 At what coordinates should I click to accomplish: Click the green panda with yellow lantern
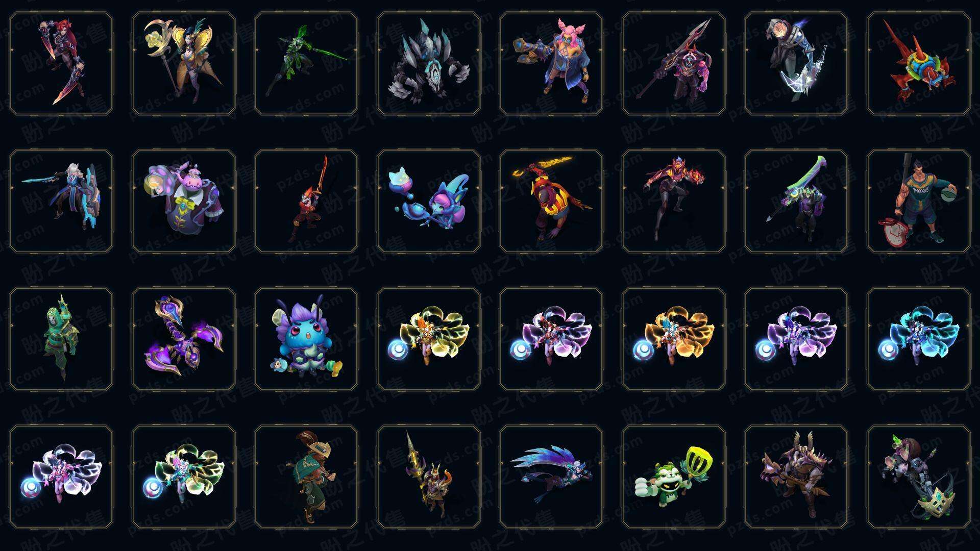click(x=674, y=477)
